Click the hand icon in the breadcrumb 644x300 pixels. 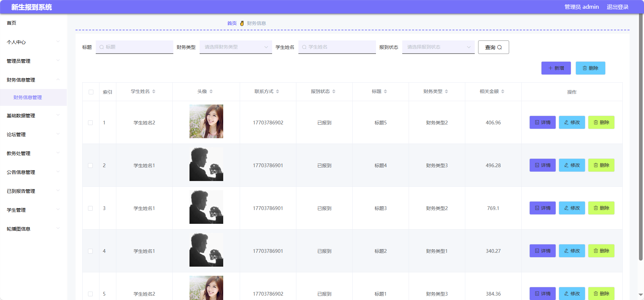coord(242,23)
